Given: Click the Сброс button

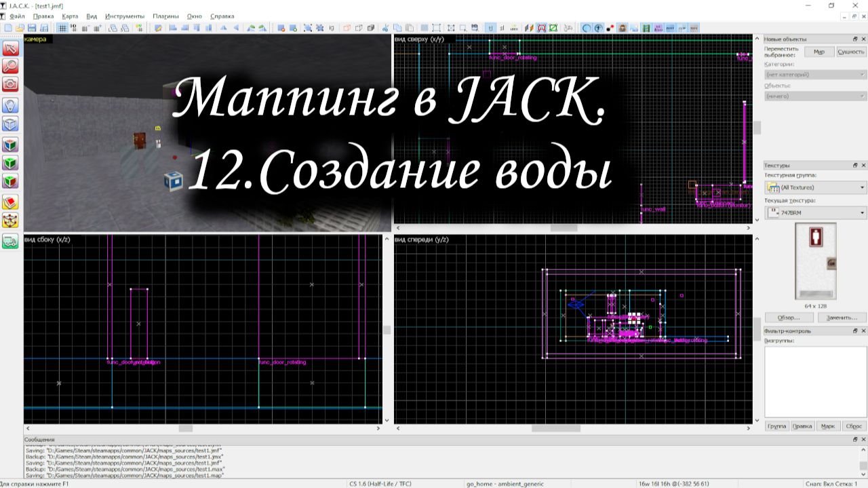Looking at the screenshot, I should 854,426.
